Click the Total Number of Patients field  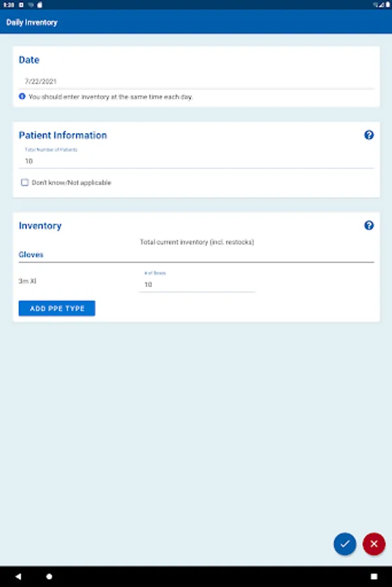click(196, 160)
